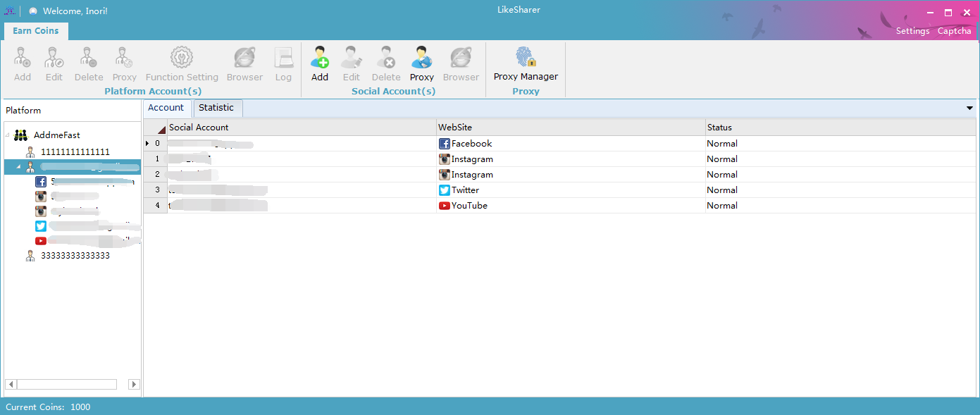Edit the selected platform account
The image size is (980, 415).
click(54, 64)
